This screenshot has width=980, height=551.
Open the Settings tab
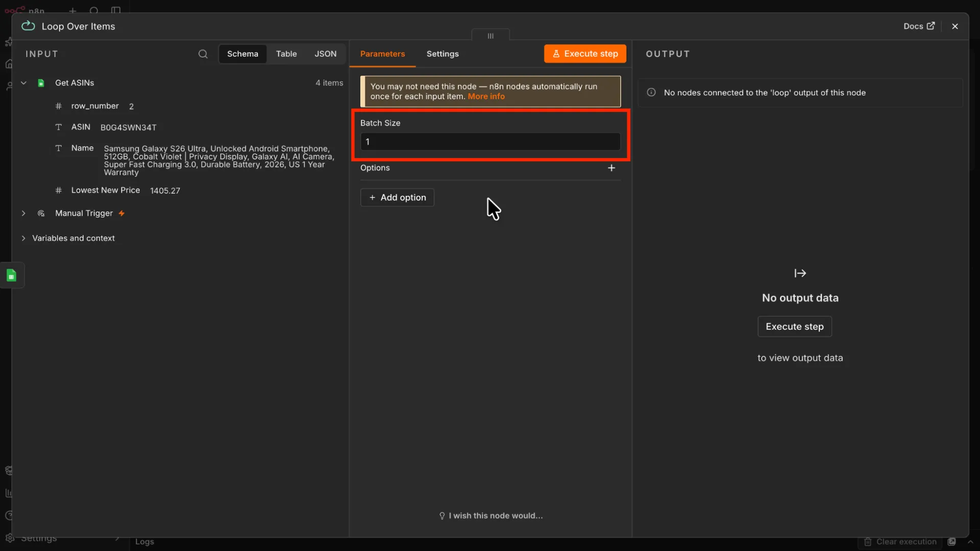point(443,54)
